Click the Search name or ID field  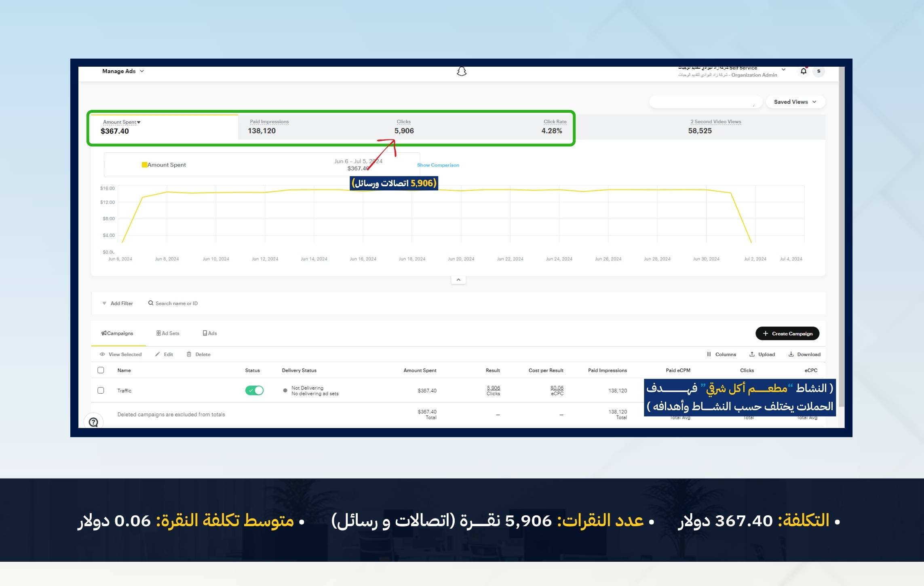[x=177, y=304]
